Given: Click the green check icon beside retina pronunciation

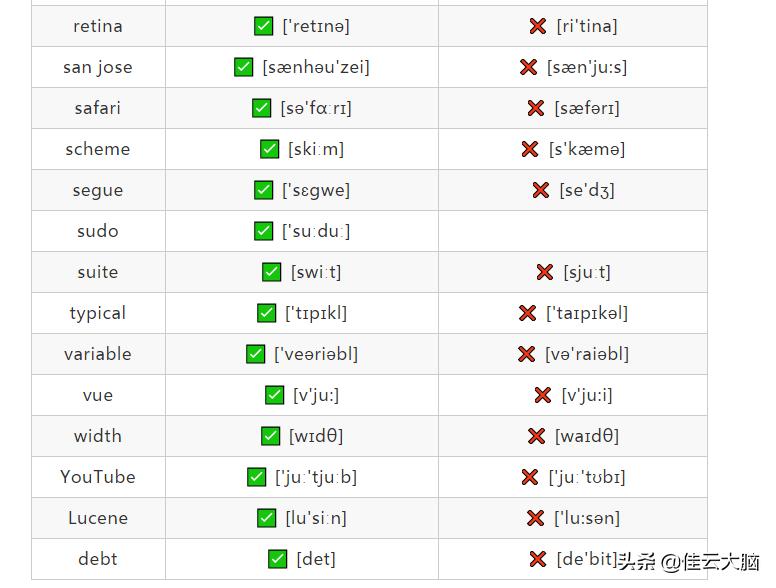Looking at the screenshot, I should tap(264, 26).
